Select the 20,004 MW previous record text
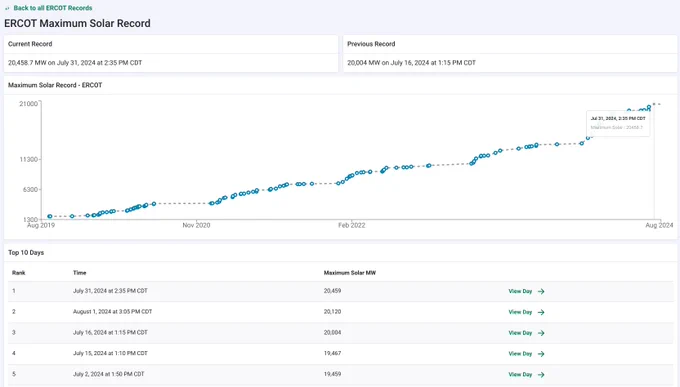Image resolution: width=680 pixels, height=387 pixels. pyautogui.click(x=412, y=62)
